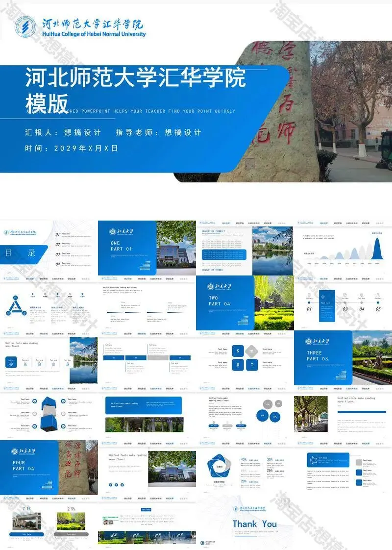Open the 'ONE PART 01' section slide
This screenshot has height=550, width=392.
click(x=147, y=248)
